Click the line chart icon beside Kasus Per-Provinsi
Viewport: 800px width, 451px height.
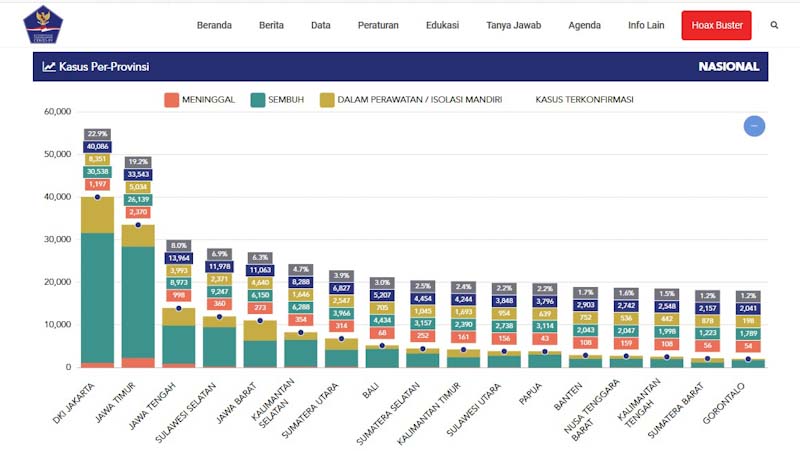pos(49,67)
